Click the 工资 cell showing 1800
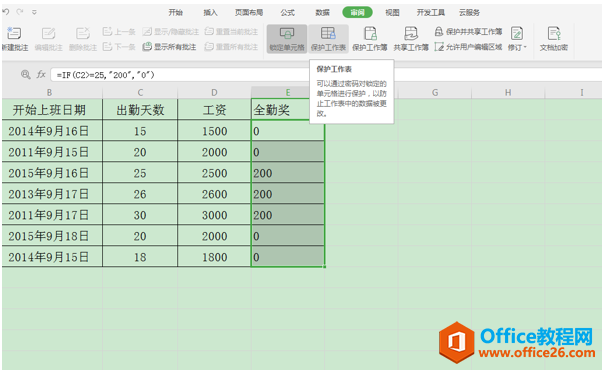602x370 pixels. (214, 257)
